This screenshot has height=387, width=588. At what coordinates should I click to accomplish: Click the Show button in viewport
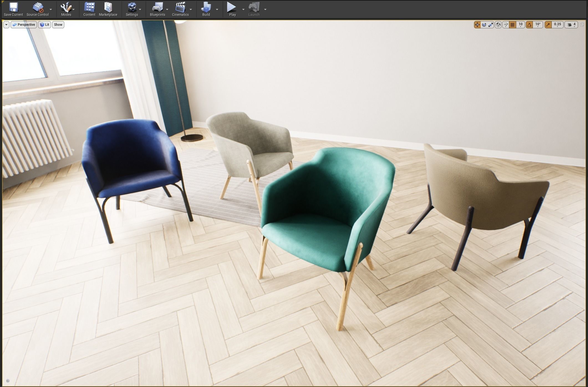(58, 25)
